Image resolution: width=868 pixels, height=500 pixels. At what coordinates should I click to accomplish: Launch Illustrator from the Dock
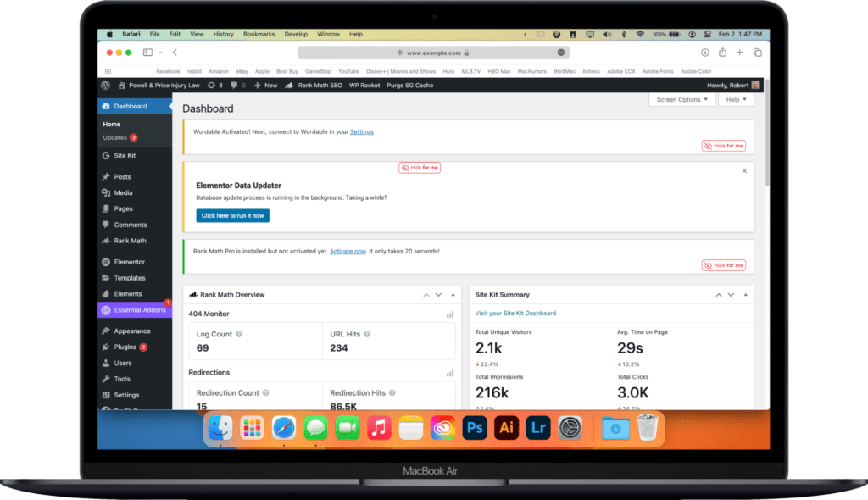tap(506, 428)
